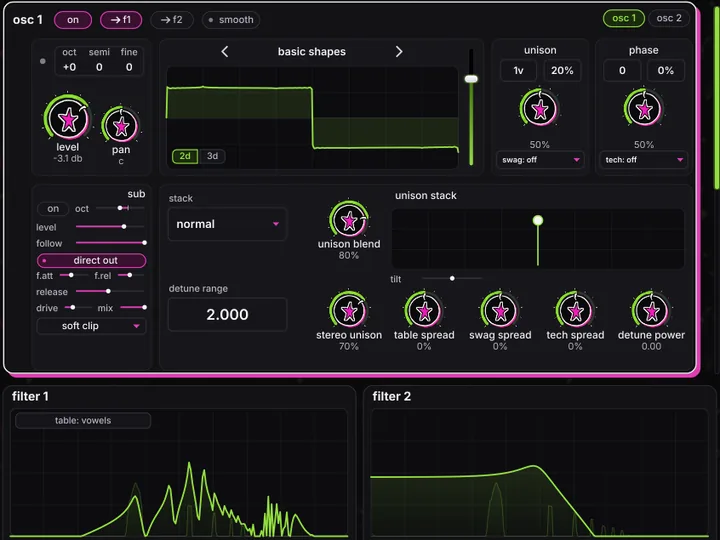720x540 pixels.
Task: Click the square waveform display
Action: (x=312, y=118)
